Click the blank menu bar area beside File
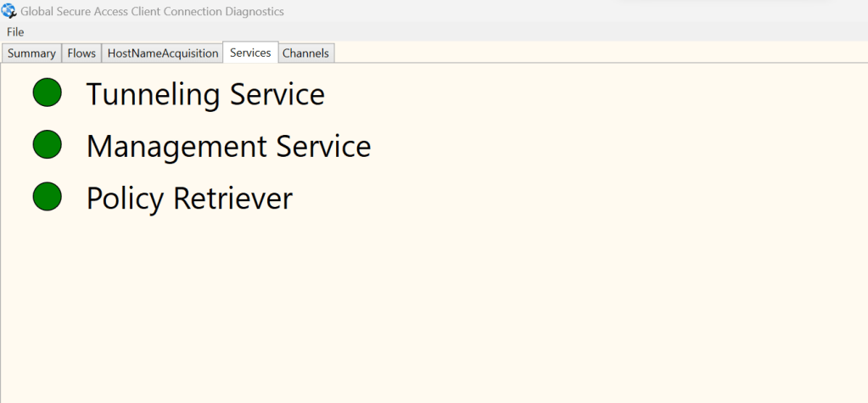The image size is (868, 403). [x=339, y=31]
